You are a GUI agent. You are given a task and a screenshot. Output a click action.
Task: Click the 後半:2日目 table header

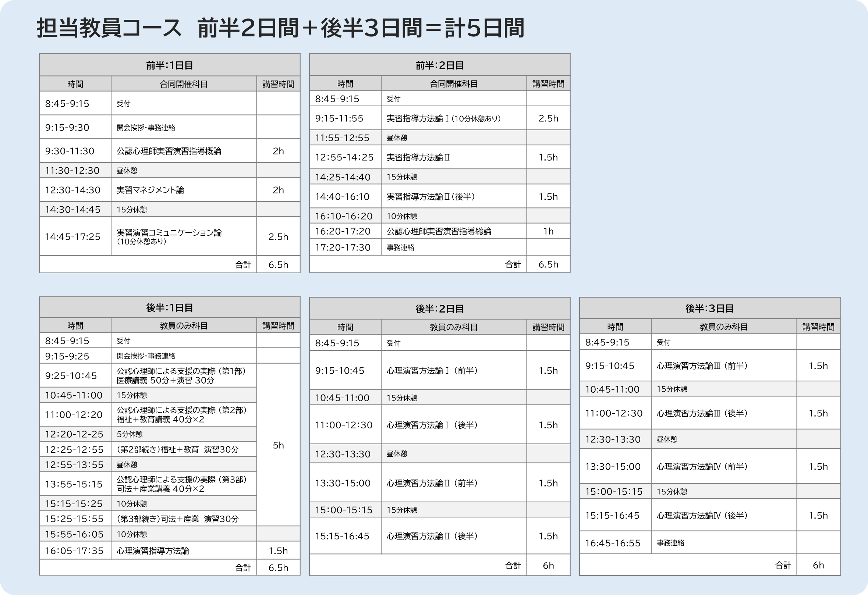click(x=440, y=308)
